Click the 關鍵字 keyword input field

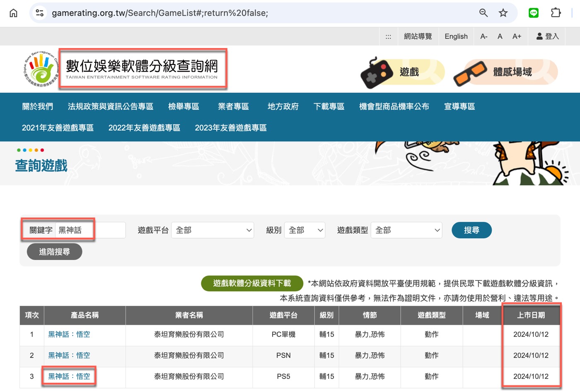point(90,230)
